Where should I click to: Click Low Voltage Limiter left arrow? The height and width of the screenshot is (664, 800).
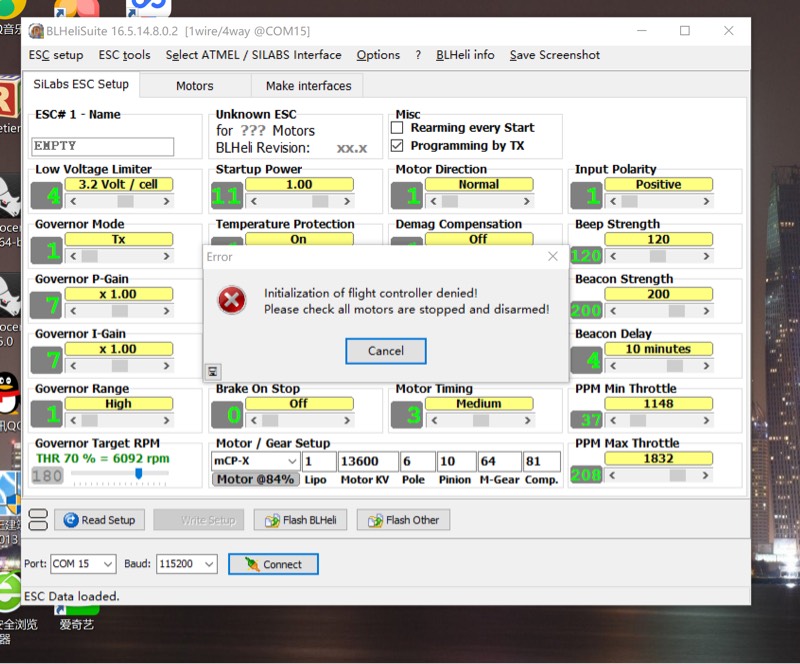pos(73,201)
